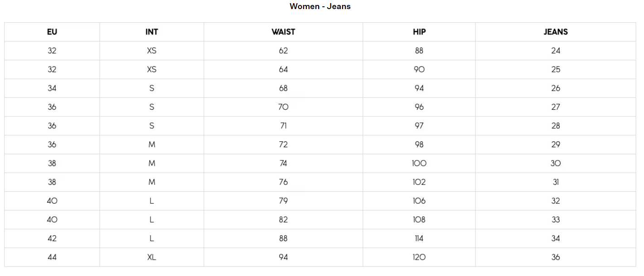
Task: Click waist value 82 cell
Action: click(283, 219)
